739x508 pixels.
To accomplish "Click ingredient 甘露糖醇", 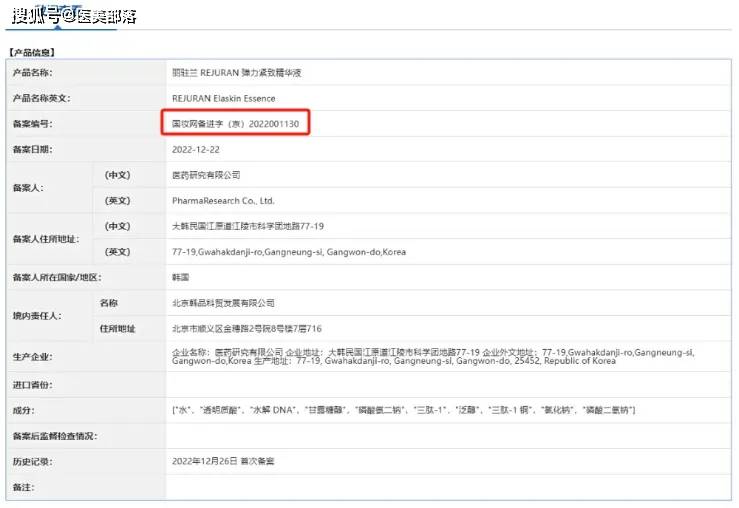I will (326, 410).
